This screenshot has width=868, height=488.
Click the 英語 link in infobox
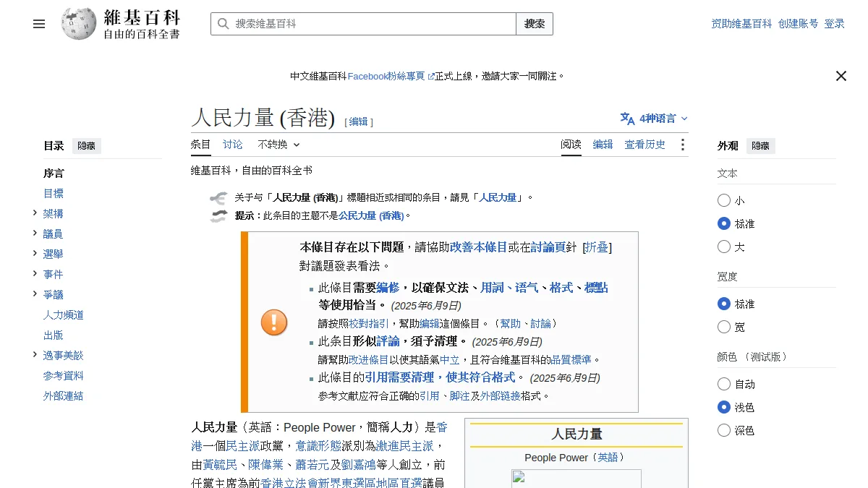[608, 458]
